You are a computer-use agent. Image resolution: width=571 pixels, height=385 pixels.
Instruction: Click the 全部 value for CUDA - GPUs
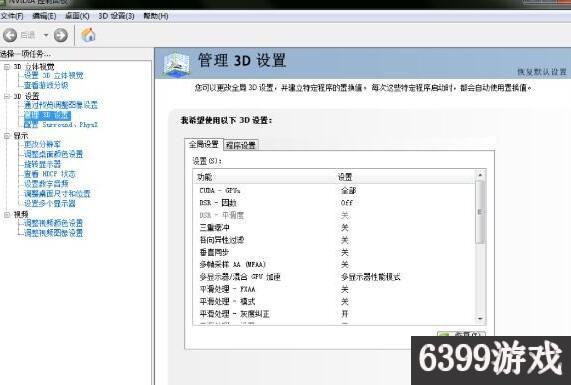(x=348, y=190)
